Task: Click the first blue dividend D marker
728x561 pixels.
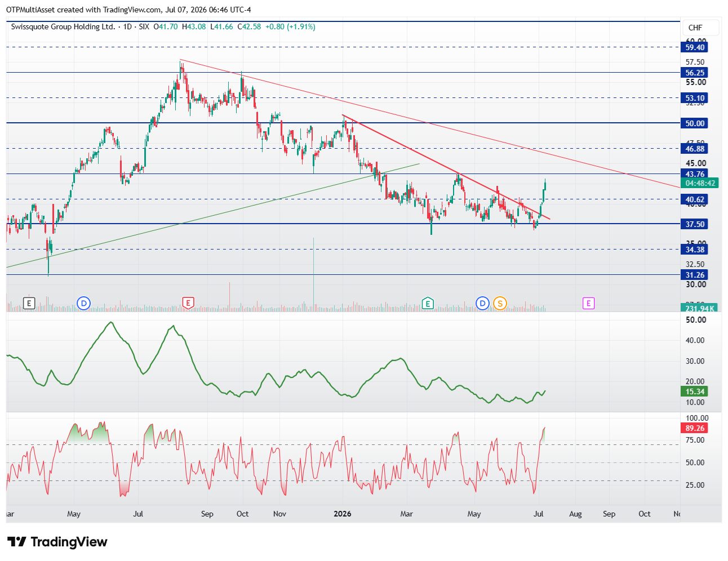Action: tap(83, 304)
